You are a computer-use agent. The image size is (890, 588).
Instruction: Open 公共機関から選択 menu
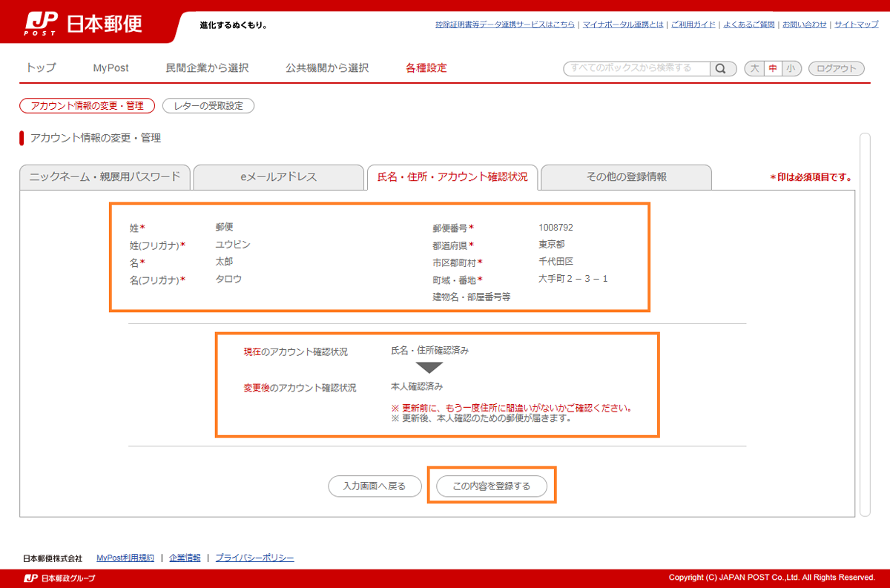pyautogui.click(x=327, y=67)
